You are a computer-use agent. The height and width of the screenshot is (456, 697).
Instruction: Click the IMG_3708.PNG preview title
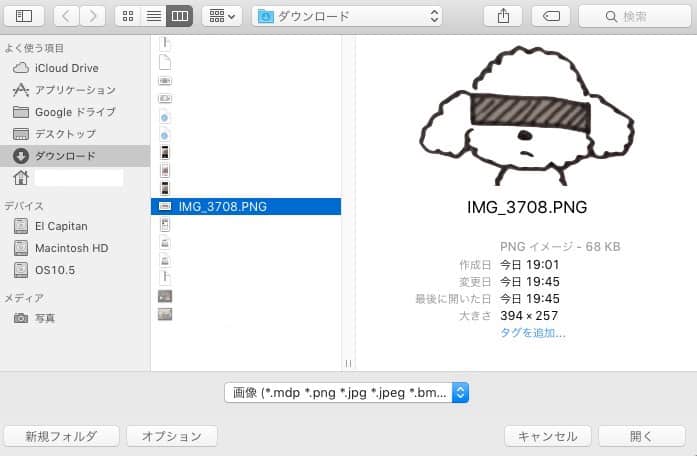coord(527,208)
